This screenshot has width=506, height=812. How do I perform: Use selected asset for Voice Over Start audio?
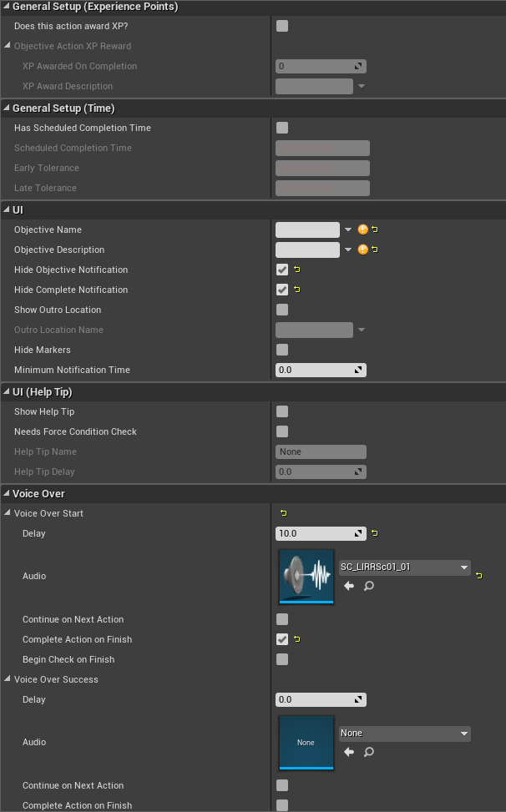pos(348,586)
